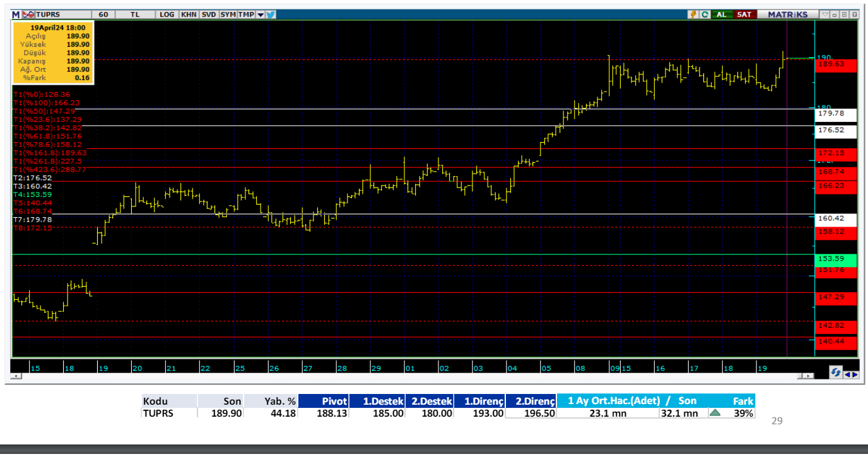
Task: Click the green up triangle in Fark column
Action: coord(715,413)
